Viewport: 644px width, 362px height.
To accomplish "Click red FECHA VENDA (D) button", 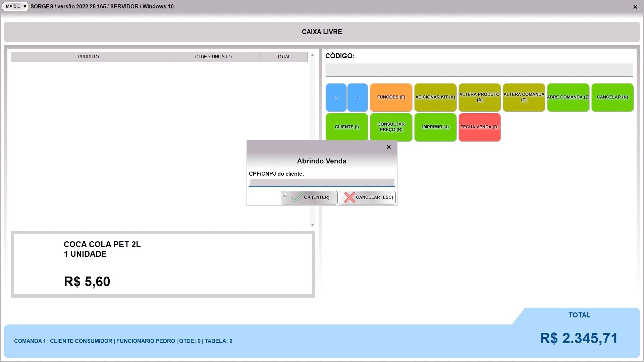I will click(x=479, y=127).
